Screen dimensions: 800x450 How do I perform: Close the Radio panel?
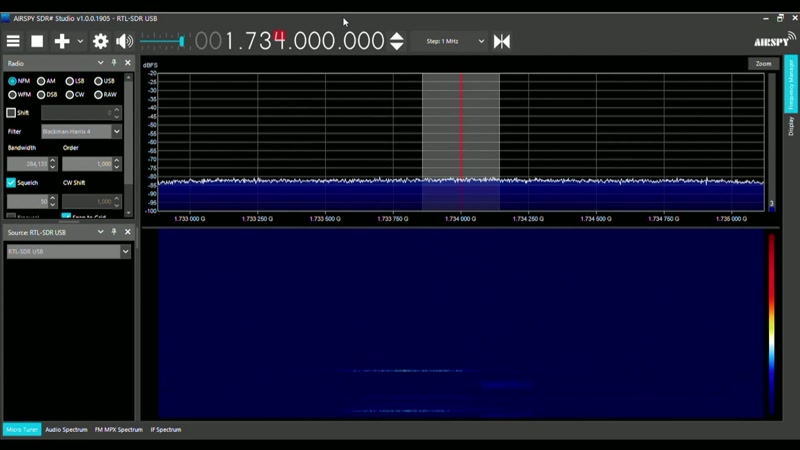pos(128,63)
